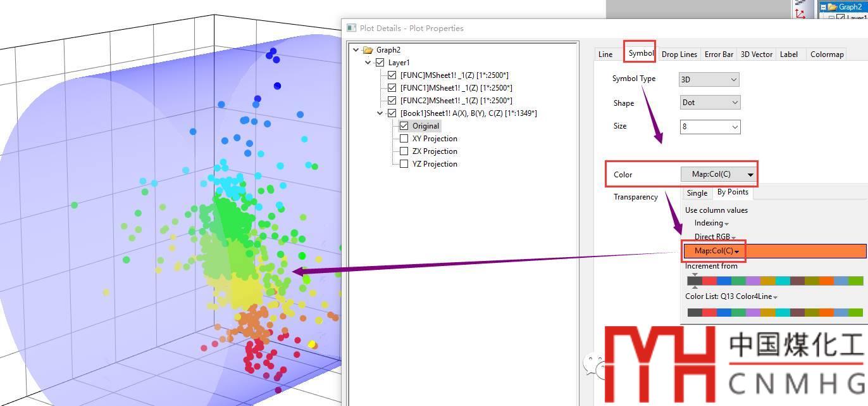This screenshot has width=868, height=406.
Task: Open the Shape dropdown showing Dot
Action: pos(709,103)
